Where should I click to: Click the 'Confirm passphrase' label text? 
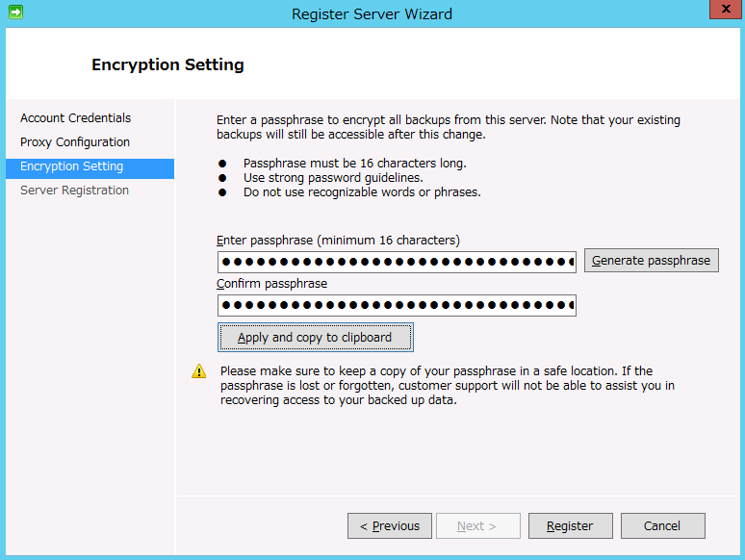point(271,284)
